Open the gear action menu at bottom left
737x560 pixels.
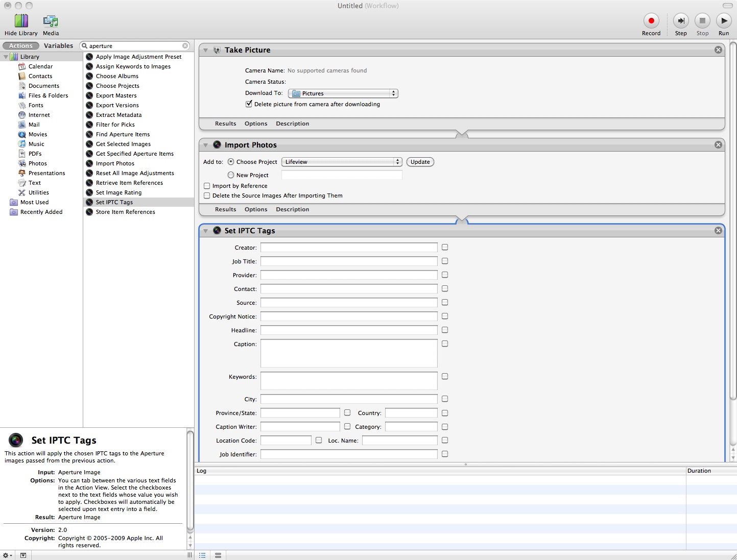click(7, 555)
